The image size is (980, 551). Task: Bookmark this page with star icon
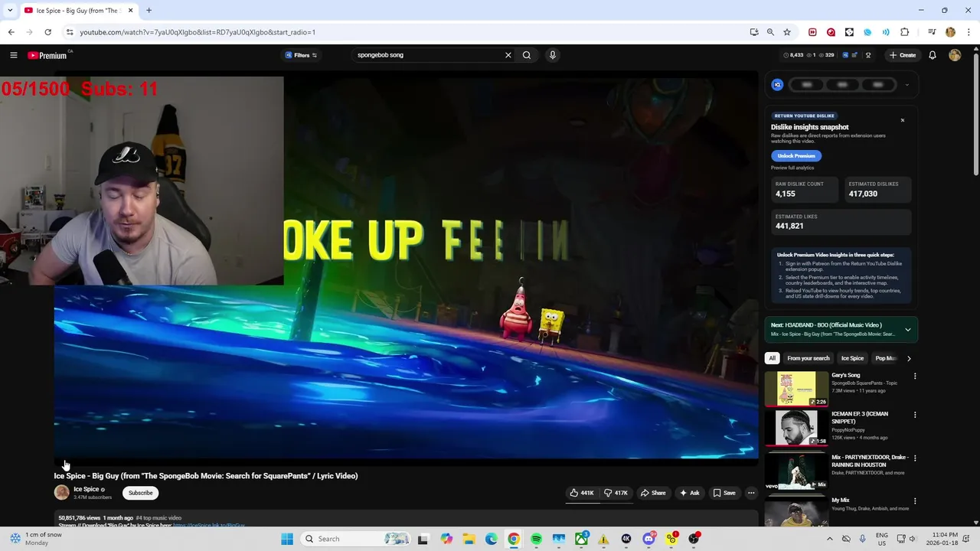(x=786, y=32)
